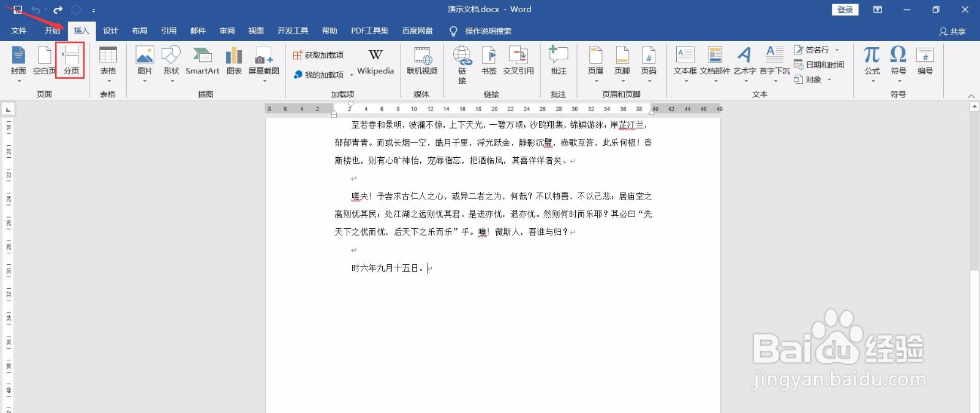Image resolution: width=980 pixels, height=413 pixels.
Task: Insert a cross-reference (交叉引用)
Action: [519, 61]
